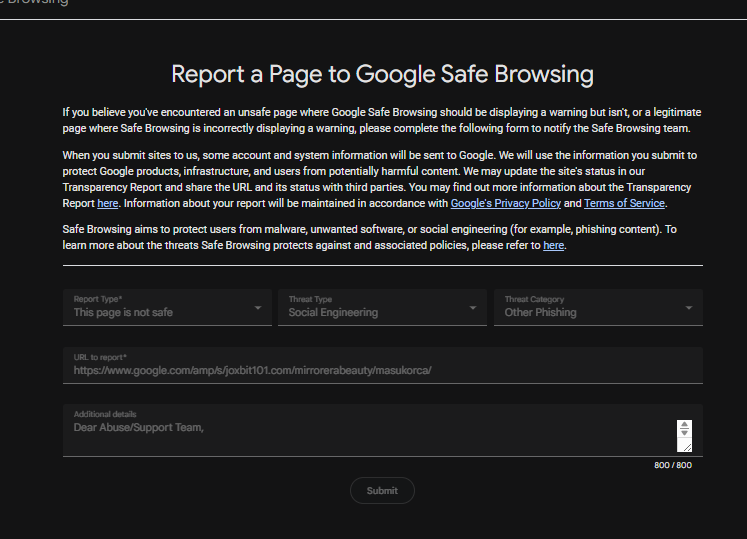Image resolution: width=747 pixels, height=539 pixels.
Task: Click the '800 / 800' character counter
Action: tap(673, 465)
